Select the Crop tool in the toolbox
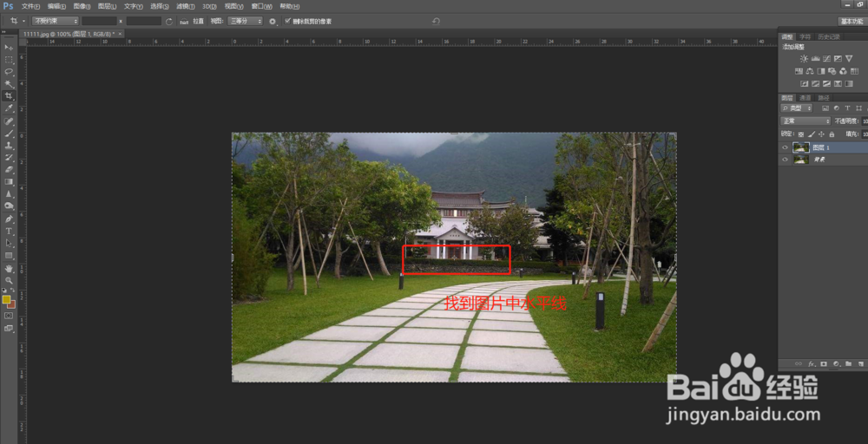Screen dimensions: 868x444 [x=9, y=96]
